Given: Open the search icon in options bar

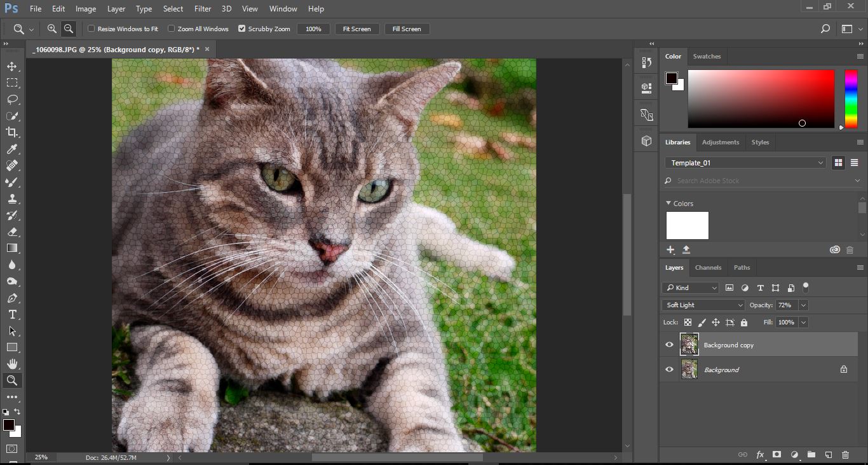Looking at the screenshot, I should coord(825,29).
